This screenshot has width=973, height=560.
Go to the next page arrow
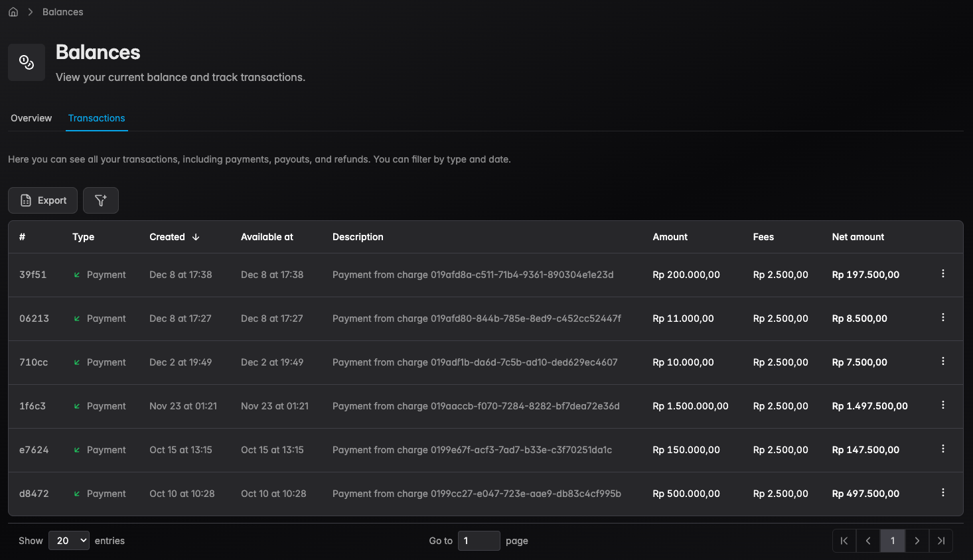[x=917, y=541]
